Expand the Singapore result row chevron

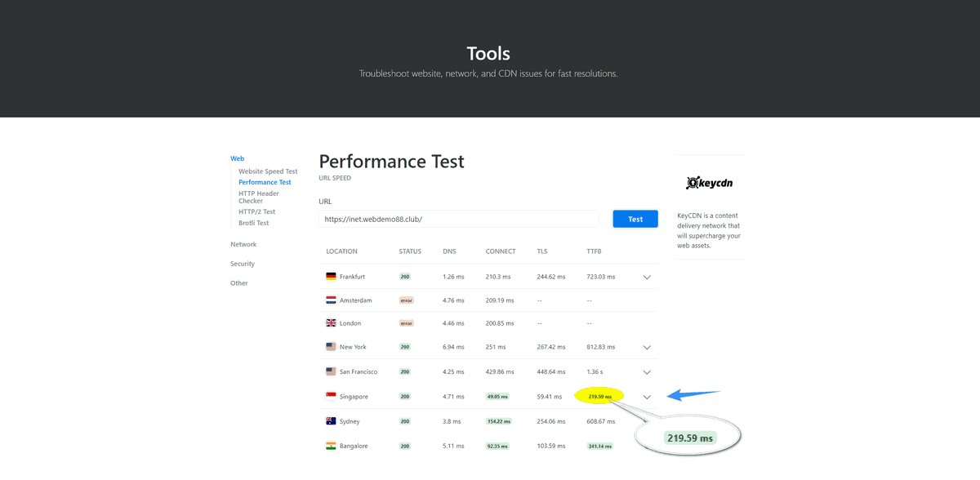tap(647, 398)
